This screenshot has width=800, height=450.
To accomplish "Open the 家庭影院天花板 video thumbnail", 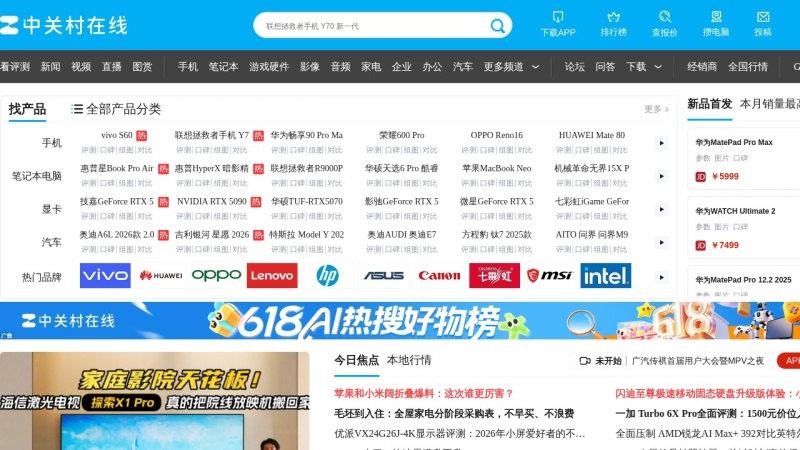I will pyautogui.click(x=155, y=401).
